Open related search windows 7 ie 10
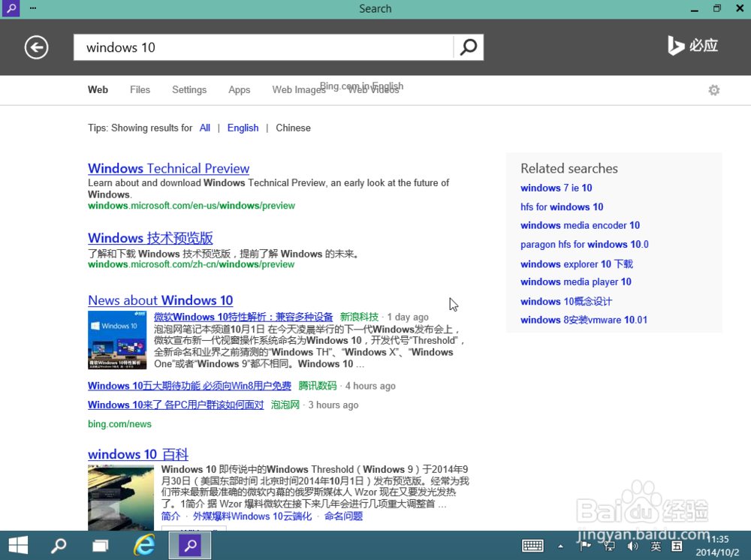Viewport: 751px width, 560px height. (x=556, y=188)
